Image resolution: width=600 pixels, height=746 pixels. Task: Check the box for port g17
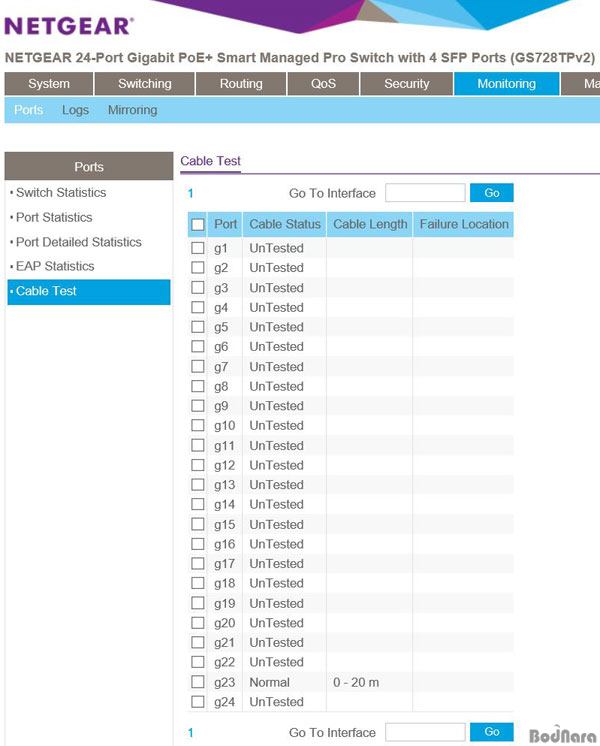(x=197, y=563)
